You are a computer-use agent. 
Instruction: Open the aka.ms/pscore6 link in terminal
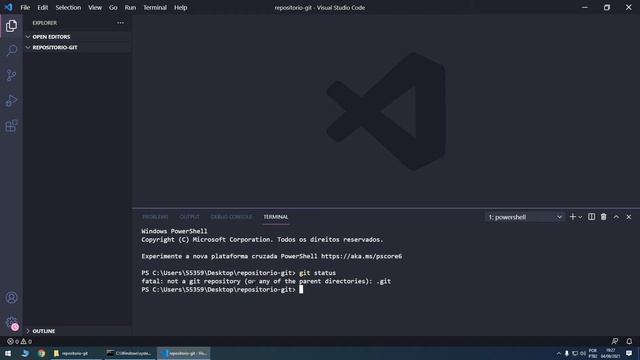click(x=361, y=256)
